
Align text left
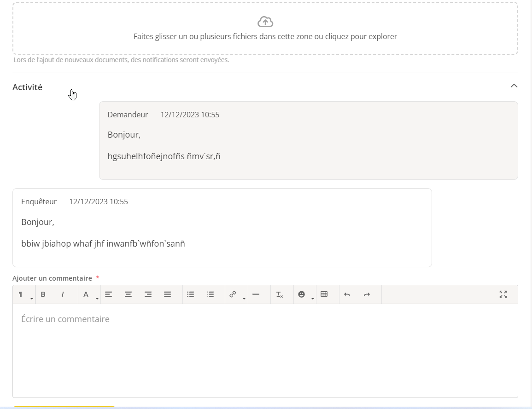click(108, 294)
